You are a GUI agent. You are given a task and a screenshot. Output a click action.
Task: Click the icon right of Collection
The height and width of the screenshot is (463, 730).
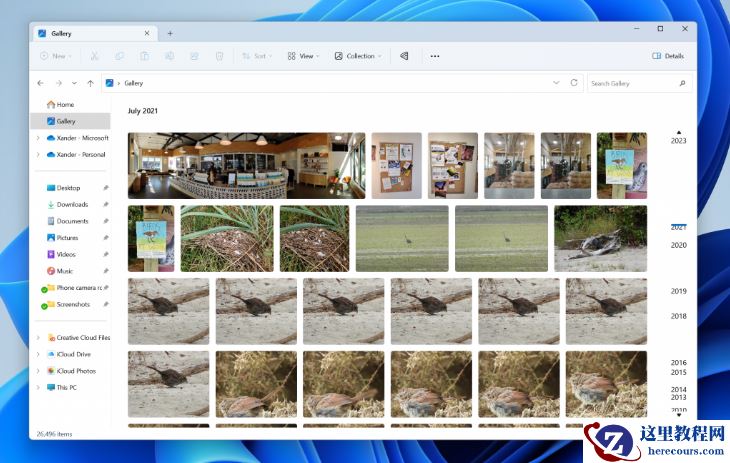(x=404, y=56)
